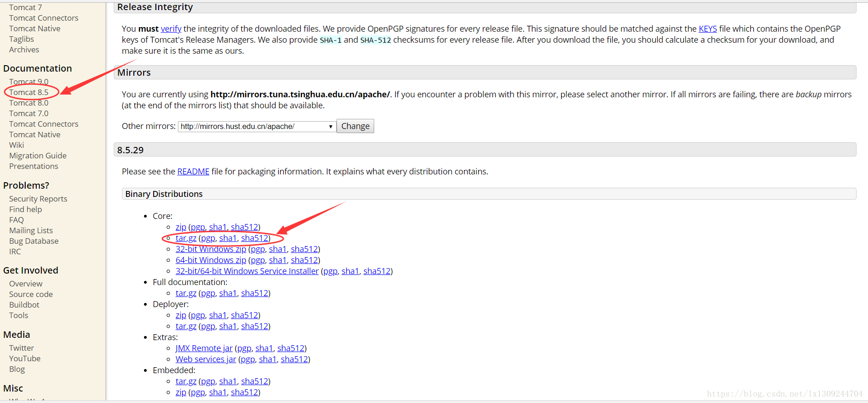Viewport: 868px width, 403px height.
Task: Open Tomcat Native under Documentation
Action: click(34, 134)
